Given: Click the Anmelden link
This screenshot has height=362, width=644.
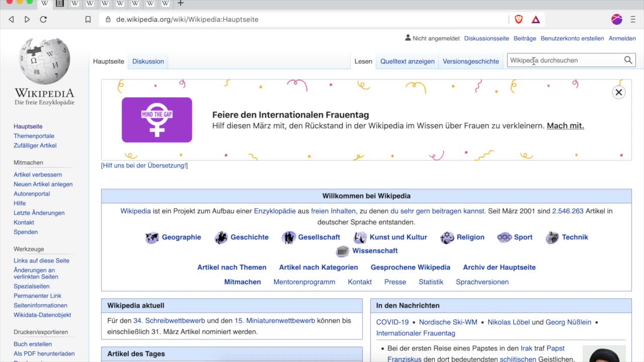Looking at the screenshot, I should tap(622, 38).
